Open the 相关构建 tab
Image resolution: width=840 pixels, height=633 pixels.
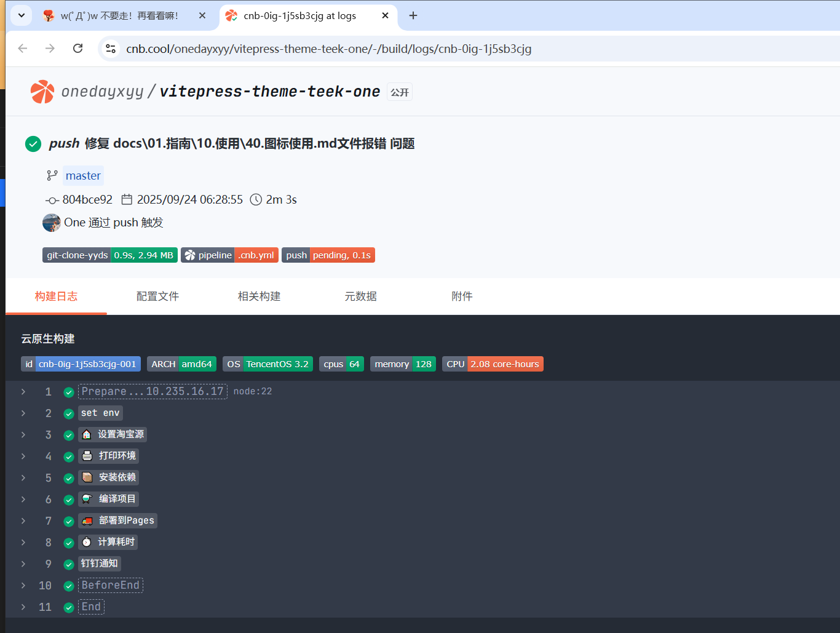pos(259,297)
